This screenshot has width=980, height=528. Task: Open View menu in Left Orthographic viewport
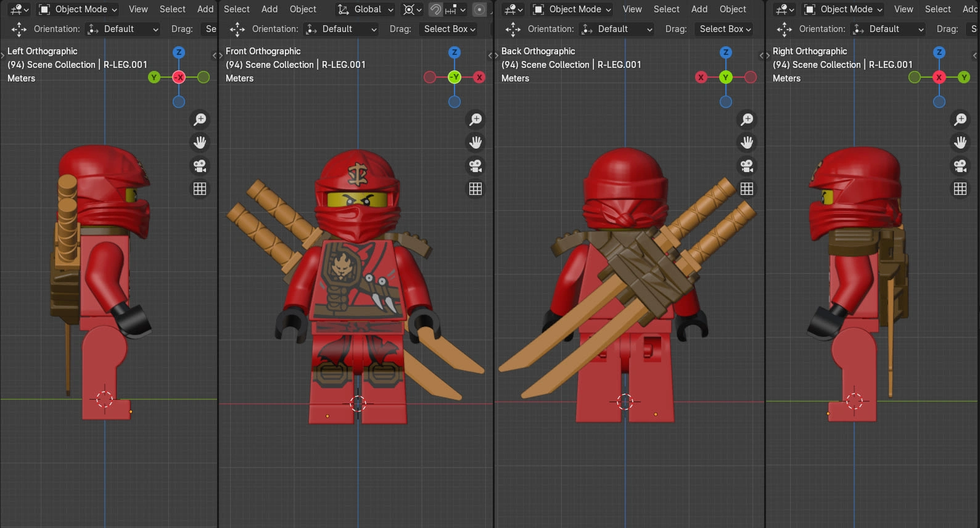138,9
